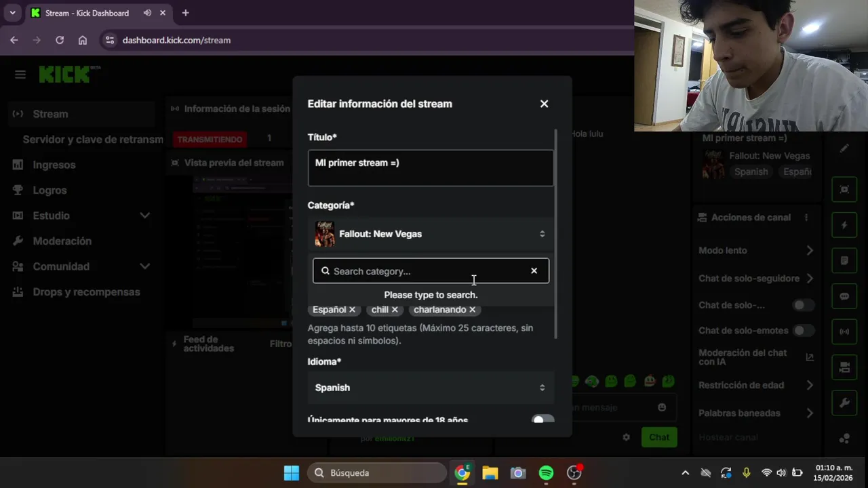Close the Editar información del stream dialog
Image resolution: width=868 pixels, height=488 pixels.
pyautogui.click(x=544, y=104)
